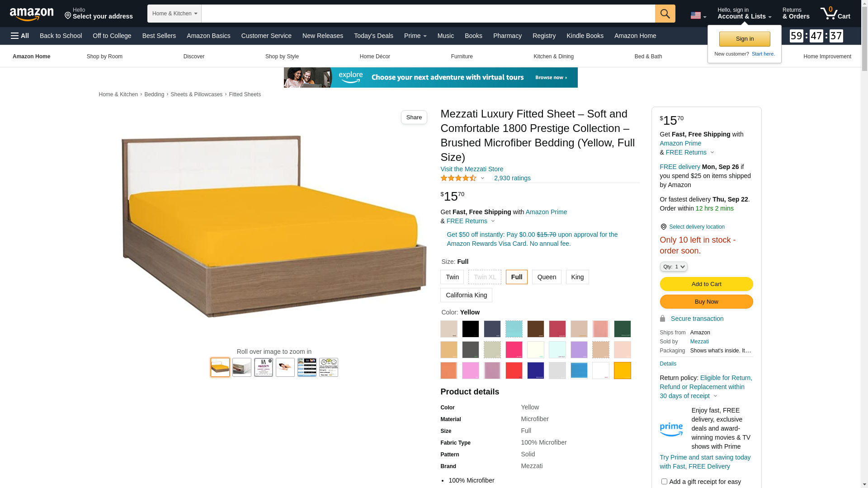Click the Prime logo in buy box
This screenshot has height=488, width=868.
(x=671, y=429)
